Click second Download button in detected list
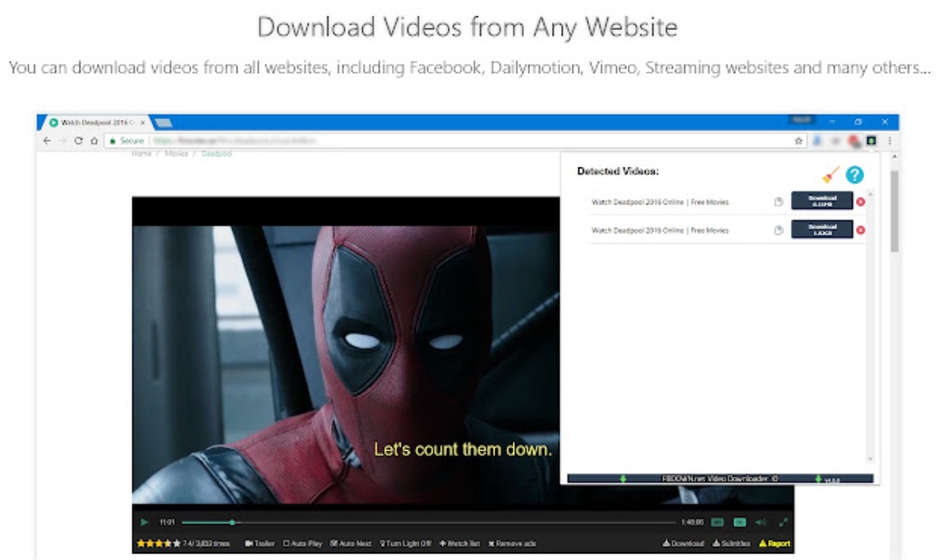943x560 pixels. coord(821,229)
